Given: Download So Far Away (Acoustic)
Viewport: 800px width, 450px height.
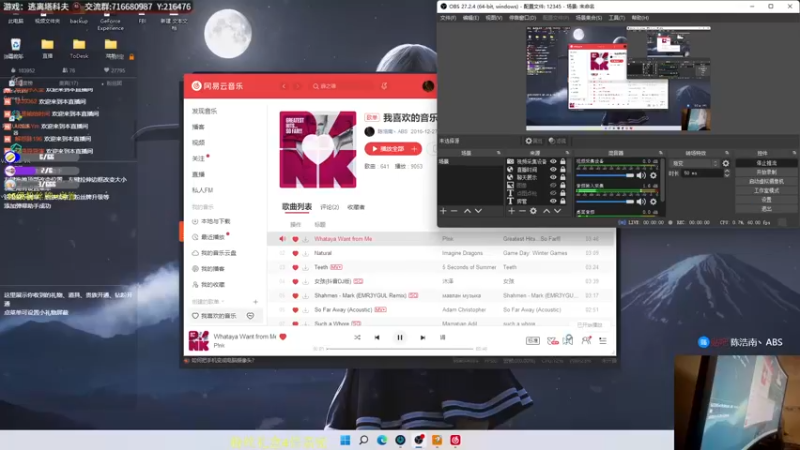Looking at the screenshot, I should pyautogui.click(x=306, y=310).
